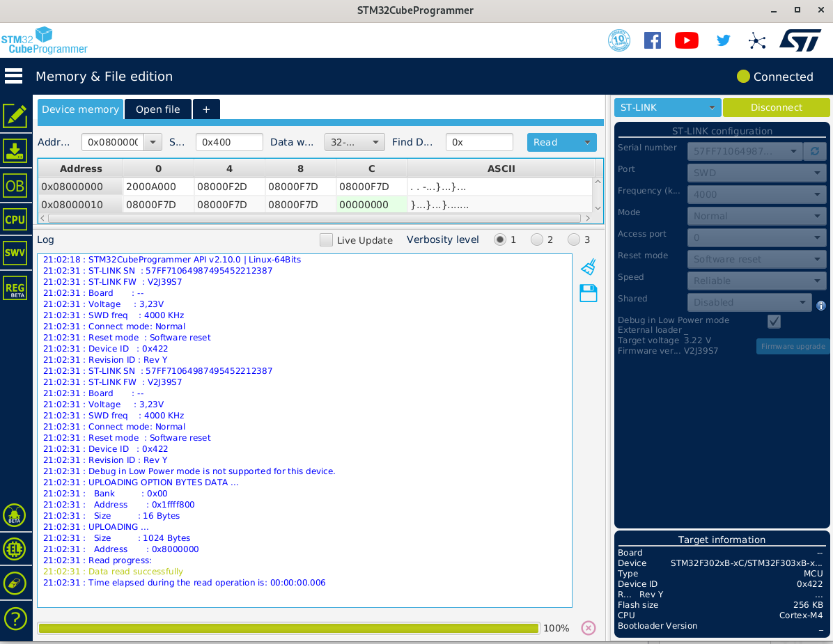
Task: Click the Disconnect button
Action: pyautogui.click(x=776, y=107)
